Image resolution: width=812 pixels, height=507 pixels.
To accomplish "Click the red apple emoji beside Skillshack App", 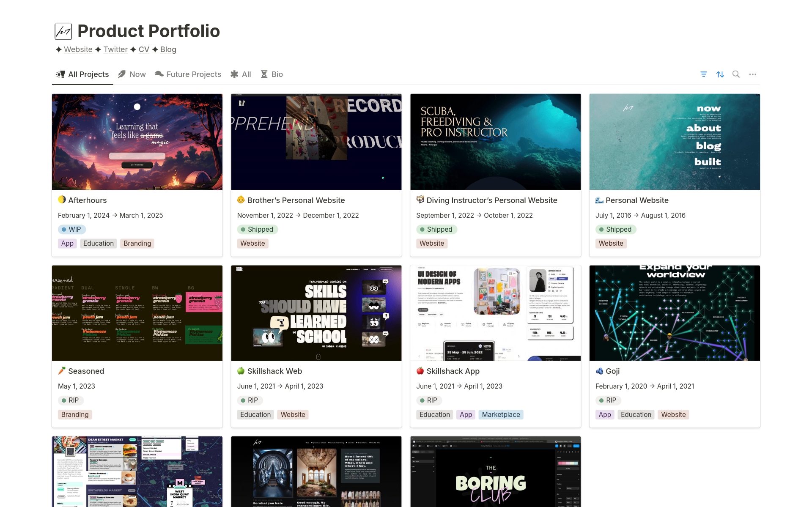I will click(x=420, y=371).
